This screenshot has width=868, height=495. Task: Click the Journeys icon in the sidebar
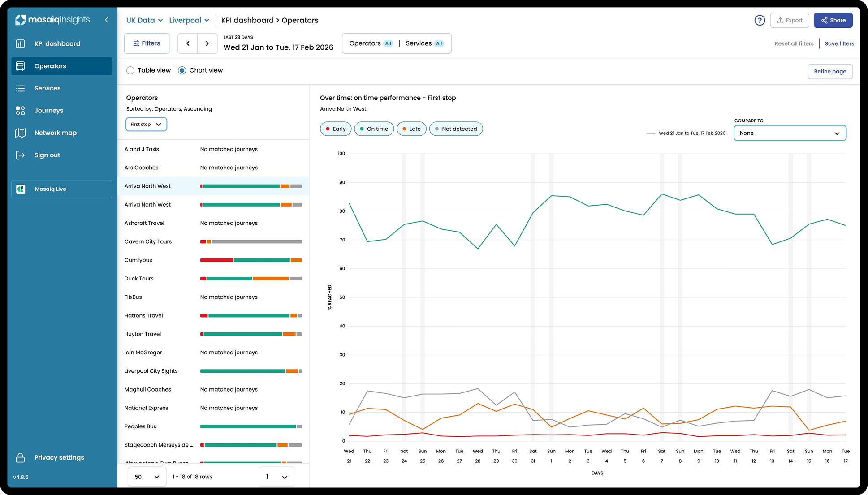tap(20, 111)
